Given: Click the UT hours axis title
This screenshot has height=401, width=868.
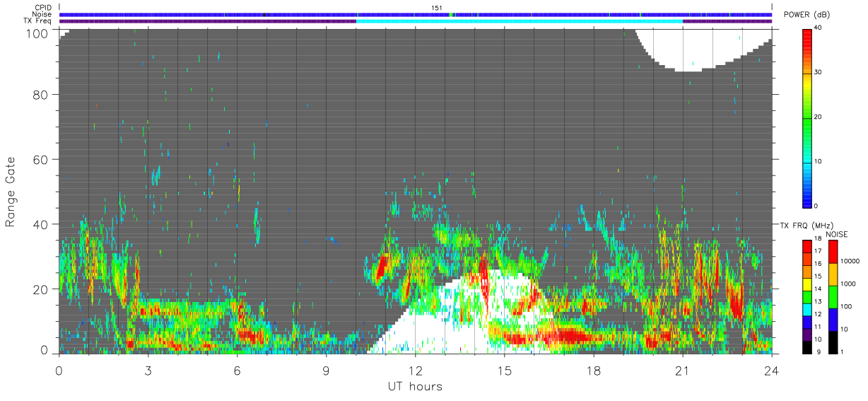Looking at the screenshot, I should pyautogui.click(x=414, y=386).
